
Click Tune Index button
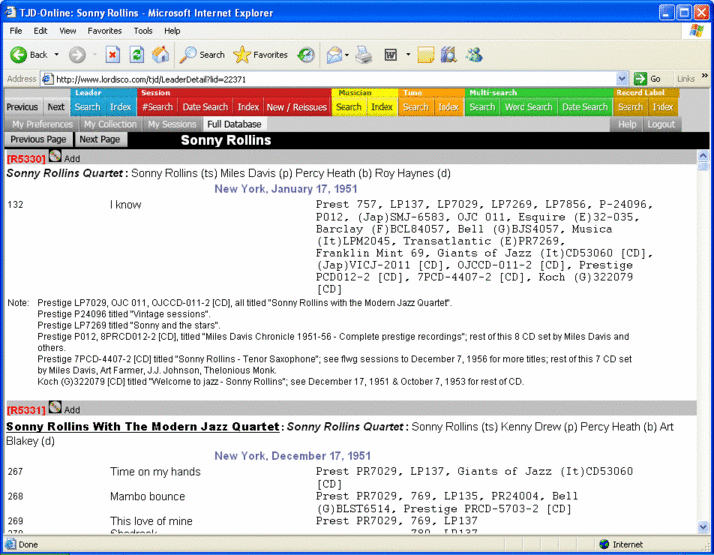(448, 107)
